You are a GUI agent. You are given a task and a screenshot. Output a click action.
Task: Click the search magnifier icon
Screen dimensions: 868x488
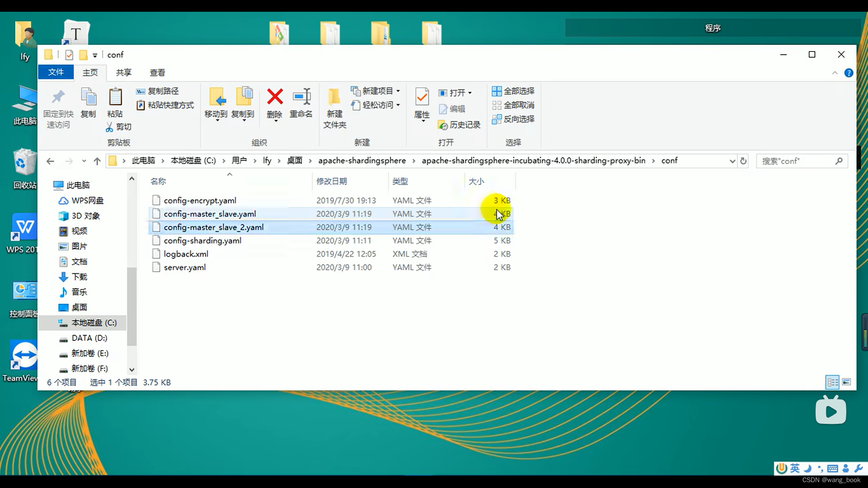(839, 161)
